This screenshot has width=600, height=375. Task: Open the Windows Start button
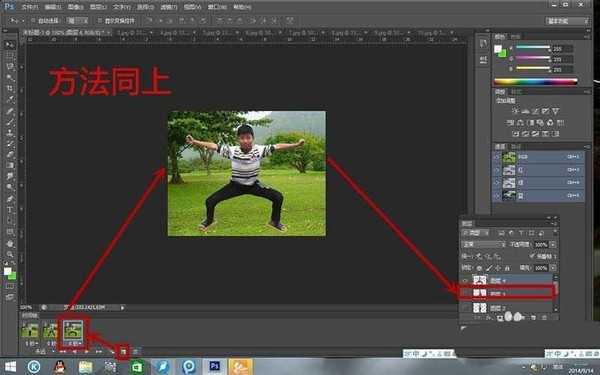coord(10,367)
